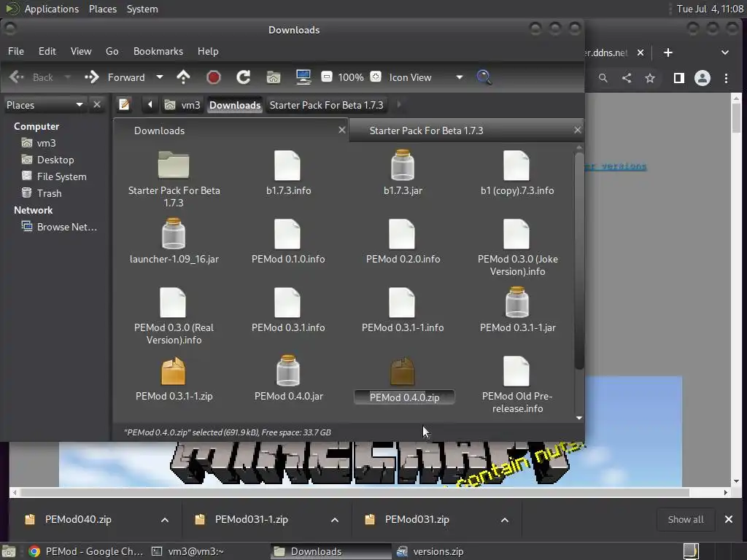
Task: Select the PEMod Old Pre-release.info icon
Action: [x=516, y=371]
